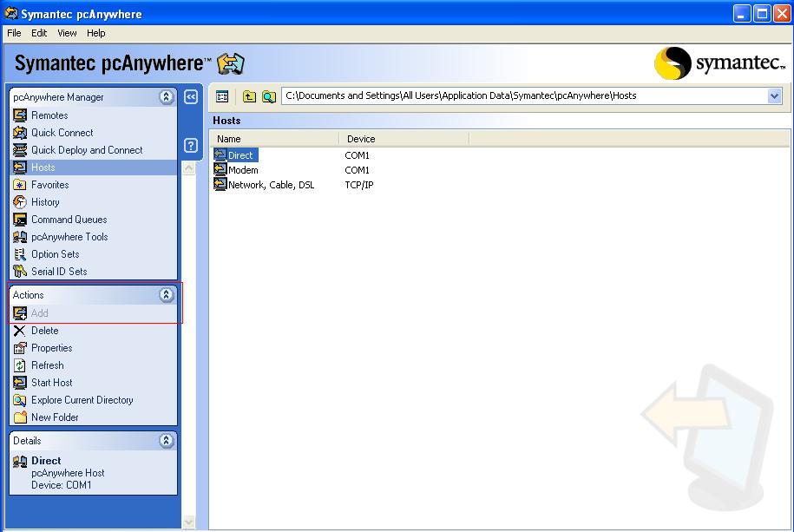Click the New Folder icon
The width and height of the screenshot is (794, 532).
pos(20,417)
